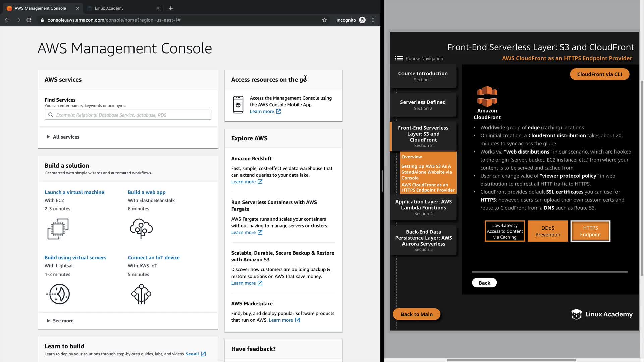Screen dimensions: 644x362
Task: Open Launch a virtual machine link
Action: 74,192
